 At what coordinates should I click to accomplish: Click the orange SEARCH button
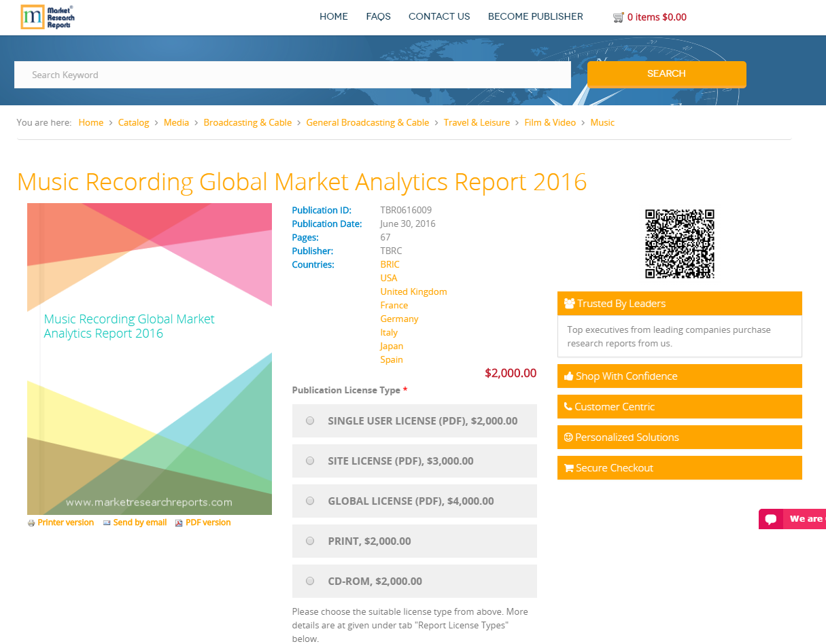(667, 74)
